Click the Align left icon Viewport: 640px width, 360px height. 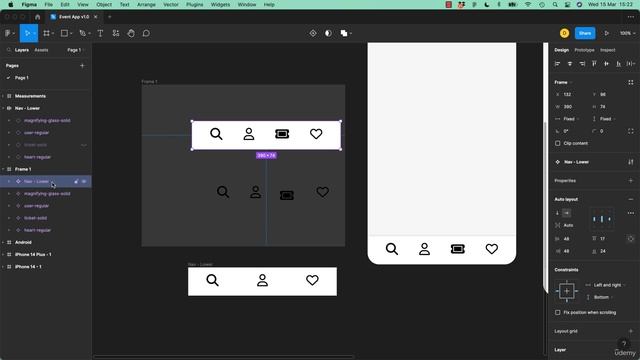(558, 64)
